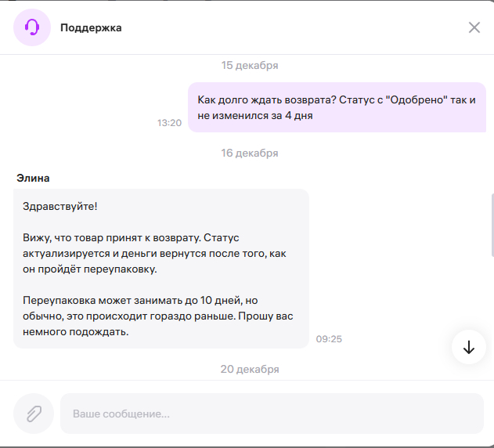This screenshot has width=494, height=448.
Task: Click the message "Как долго ждать возврата?"
Action: (337, 107)
